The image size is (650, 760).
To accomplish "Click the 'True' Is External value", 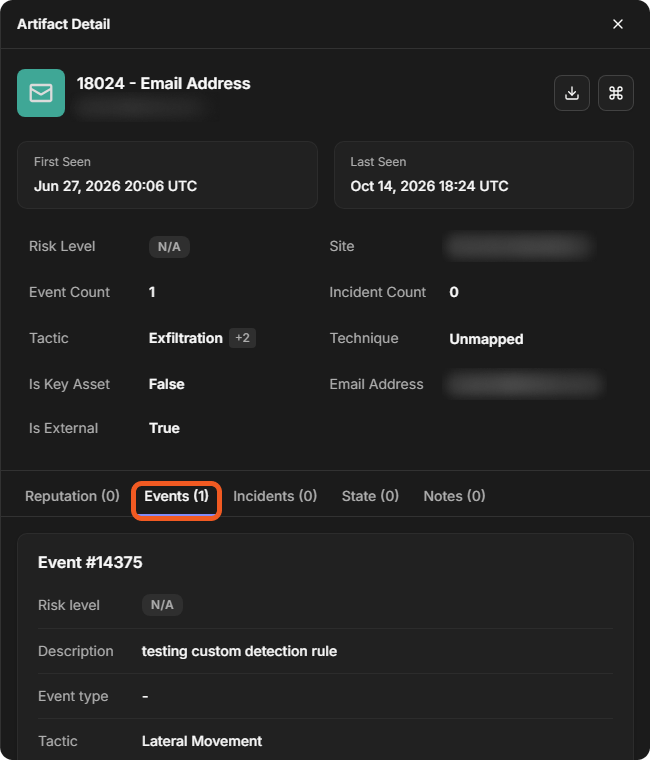I will click(x=164, y=428).
